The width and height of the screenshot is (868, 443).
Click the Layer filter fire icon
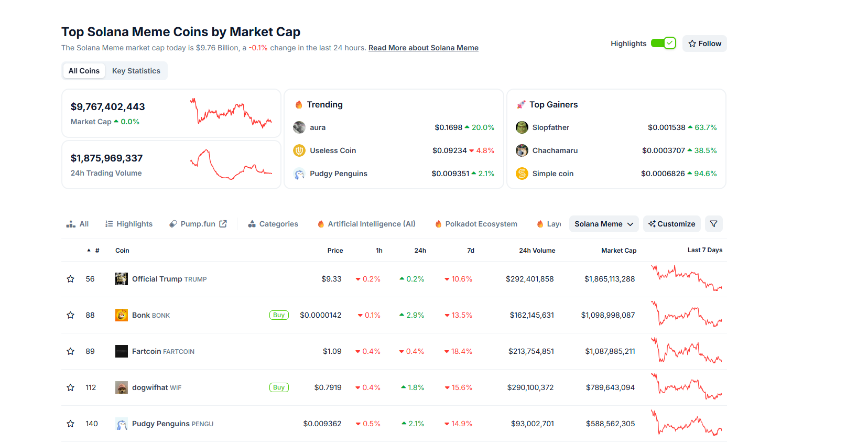pos(540,224)
